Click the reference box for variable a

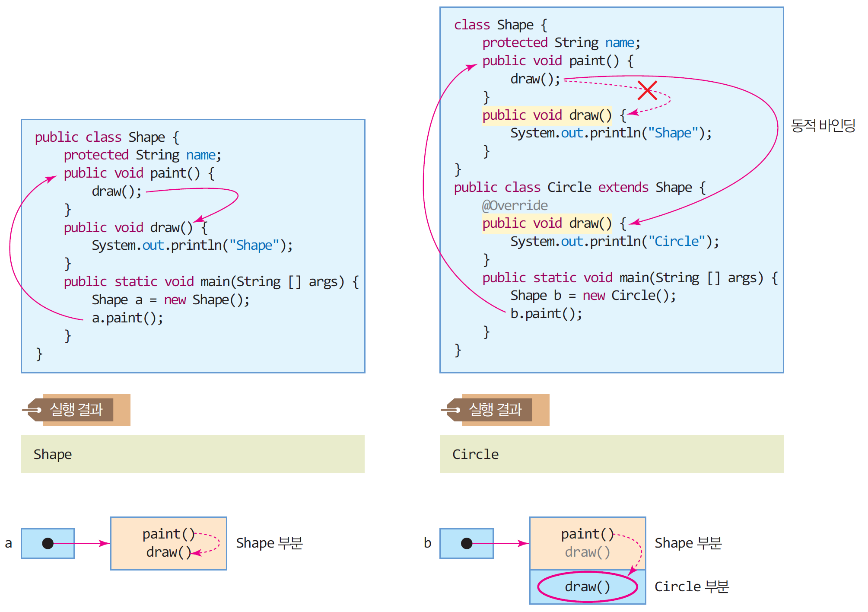tap(48, 543)
